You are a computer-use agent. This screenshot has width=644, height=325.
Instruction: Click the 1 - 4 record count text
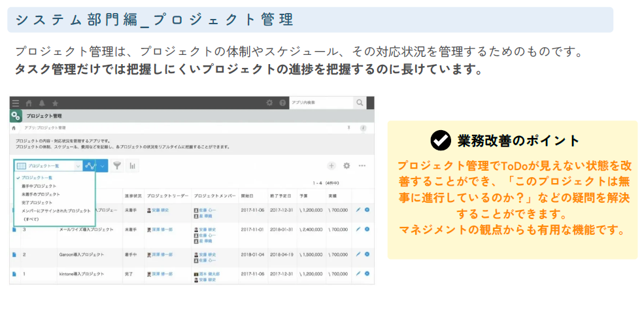tap(326, 183)
